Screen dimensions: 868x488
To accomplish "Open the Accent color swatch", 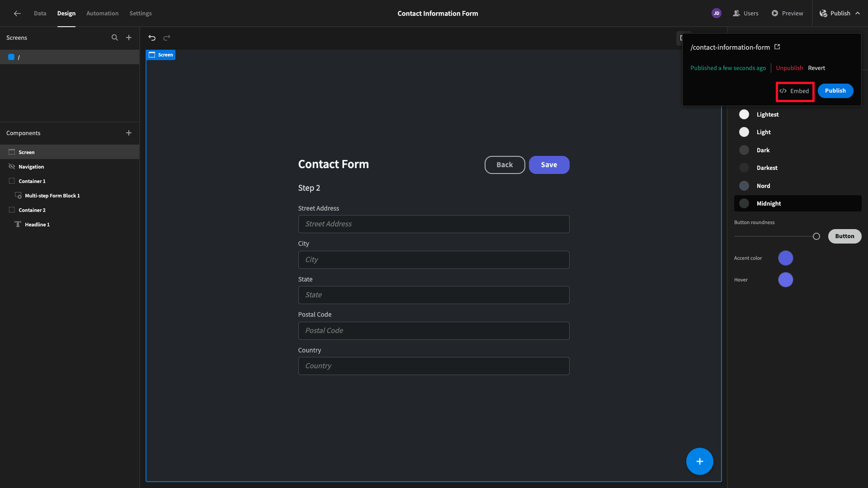I will coord(785,258).
